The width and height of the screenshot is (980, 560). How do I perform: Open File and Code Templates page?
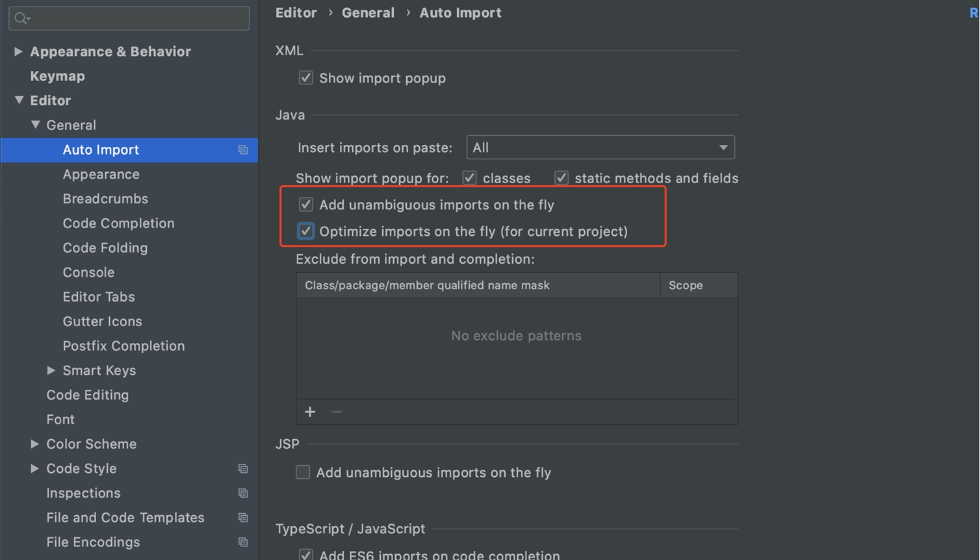pos(125,518)
